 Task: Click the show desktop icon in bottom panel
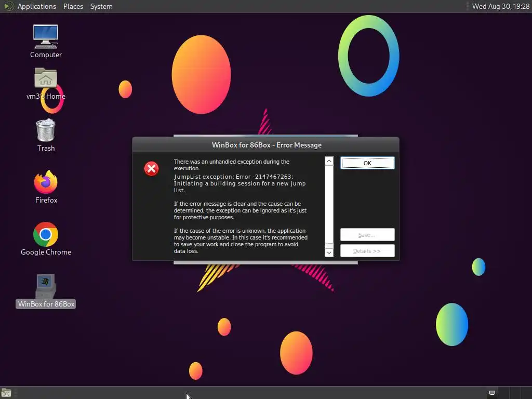click(x=6, y=393)
